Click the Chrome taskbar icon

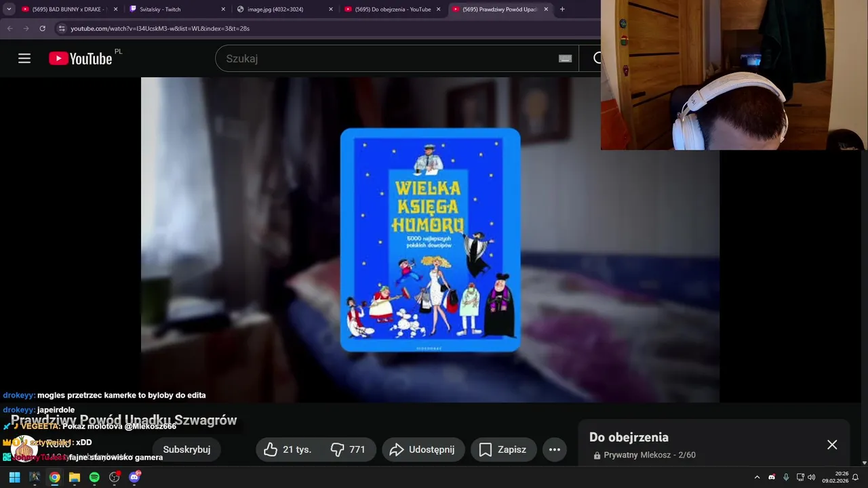pyautogui.click(x=54, y=477)
